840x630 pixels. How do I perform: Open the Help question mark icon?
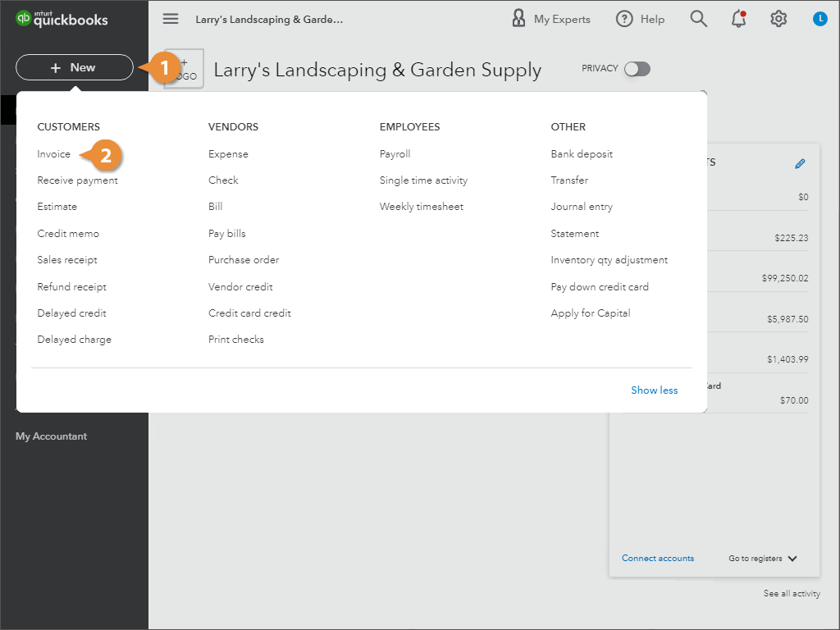click(623, 18)
